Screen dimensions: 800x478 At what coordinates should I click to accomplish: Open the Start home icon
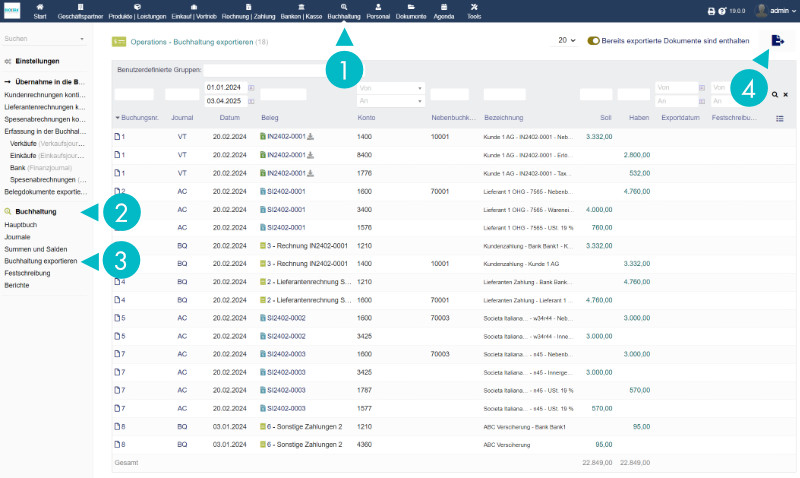tap(40, 11)
